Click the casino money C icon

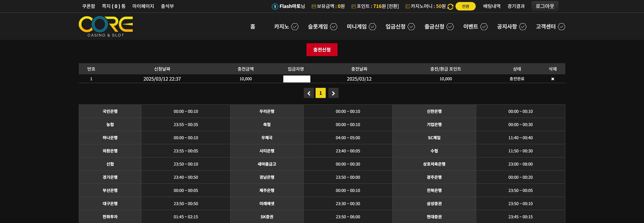(407, 6)
